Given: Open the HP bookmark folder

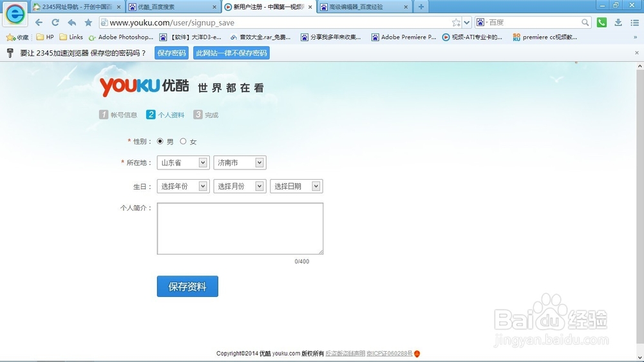Looking at the screenshot, I should click(x=45, y=37).
